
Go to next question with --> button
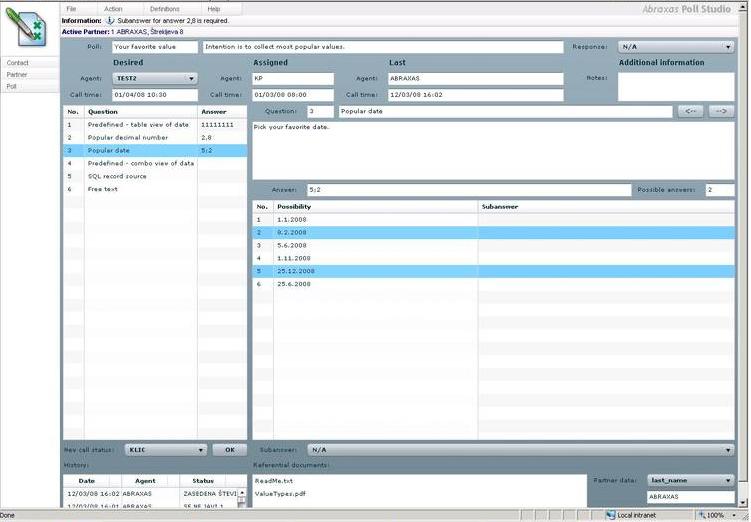[x=721, y=111]
